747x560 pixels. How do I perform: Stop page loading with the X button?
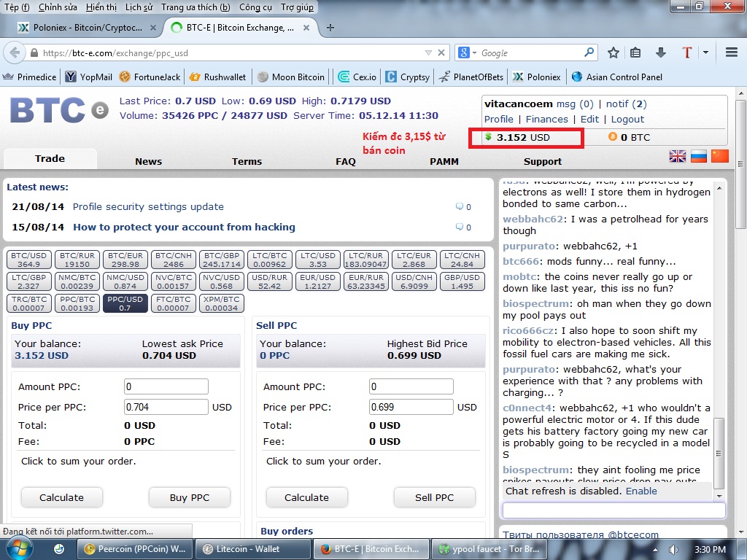pyautogui.click(x=441, y=52)
